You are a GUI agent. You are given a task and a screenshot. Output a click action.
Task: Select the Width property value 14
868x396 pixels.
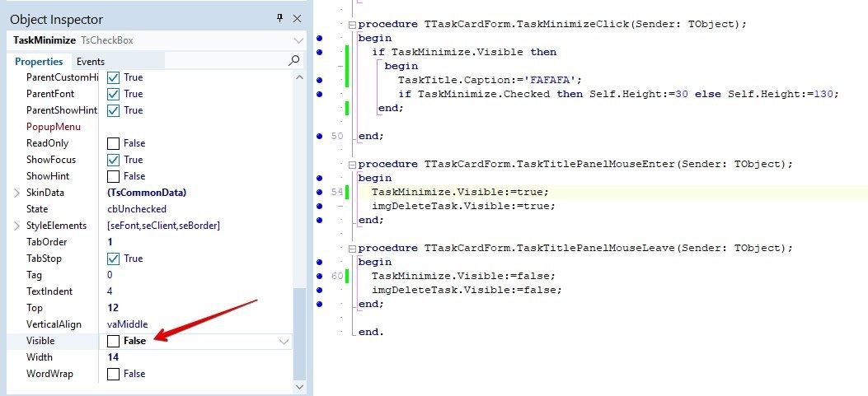(113, 357)
